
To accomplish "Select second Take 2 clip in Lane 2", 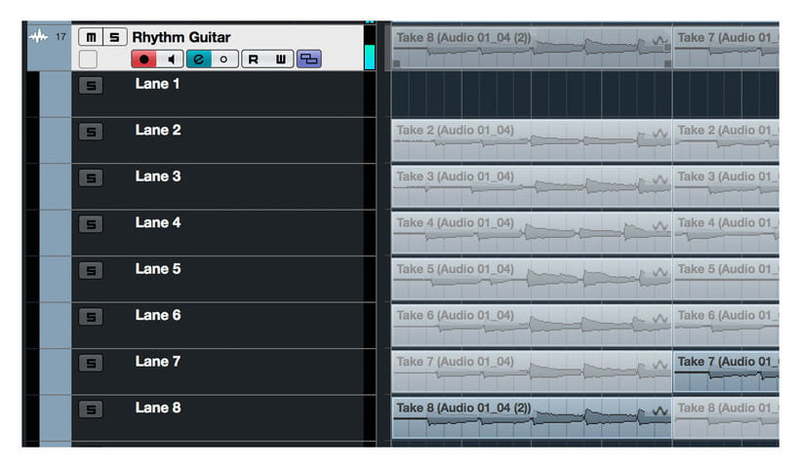I will click(x=726, y=140).
